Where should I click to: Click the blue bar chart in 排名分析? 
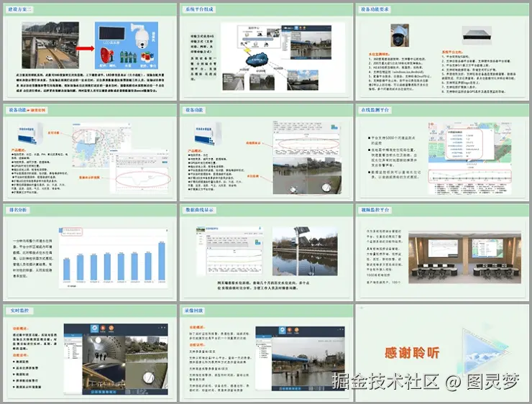pos(114,258)
